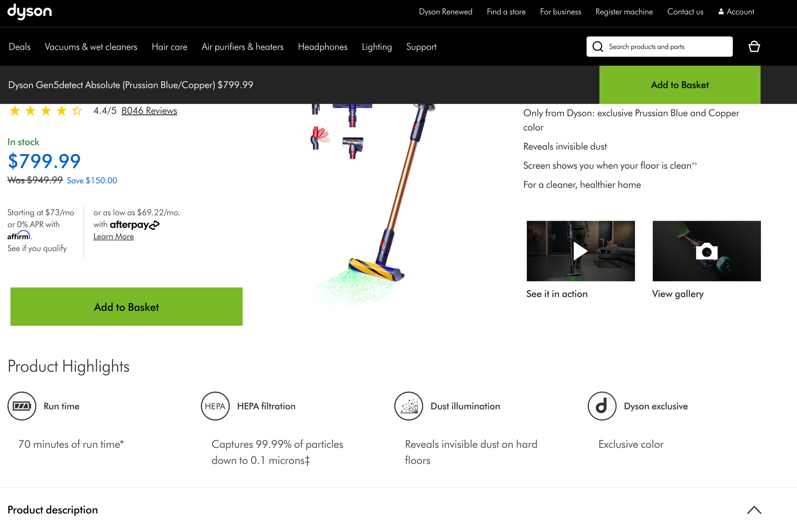Open the Support menu
This screenshot has width=797, height=532.
click(x=421, y=47)
